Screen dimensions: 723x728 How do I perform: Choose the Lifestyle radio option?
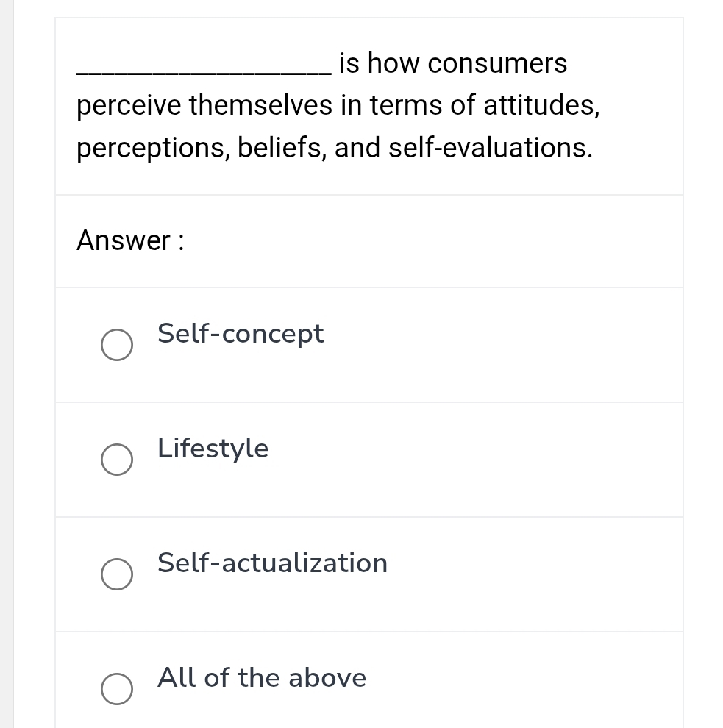pos(117,460)
